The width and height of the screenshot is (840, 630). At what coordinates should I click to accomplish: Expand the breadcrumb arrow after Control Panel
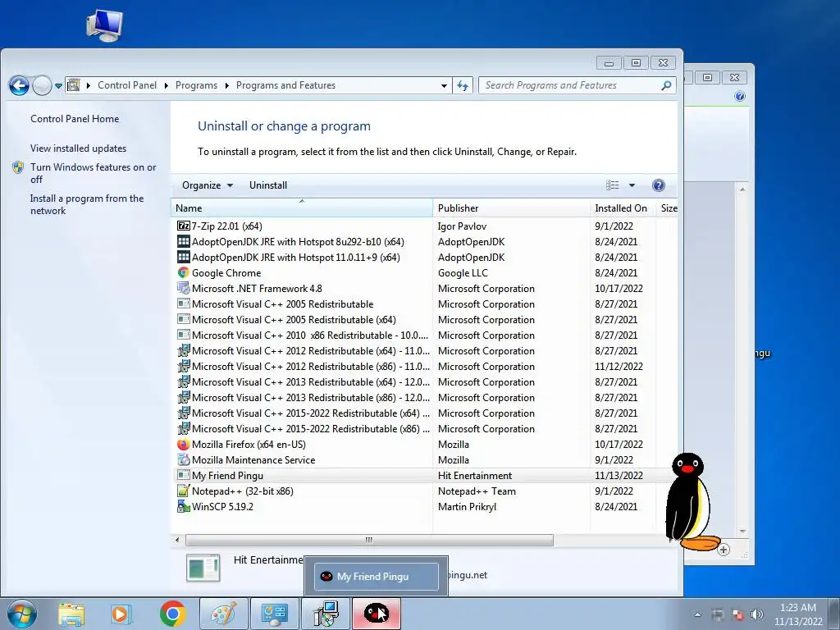tap(166, 85)
